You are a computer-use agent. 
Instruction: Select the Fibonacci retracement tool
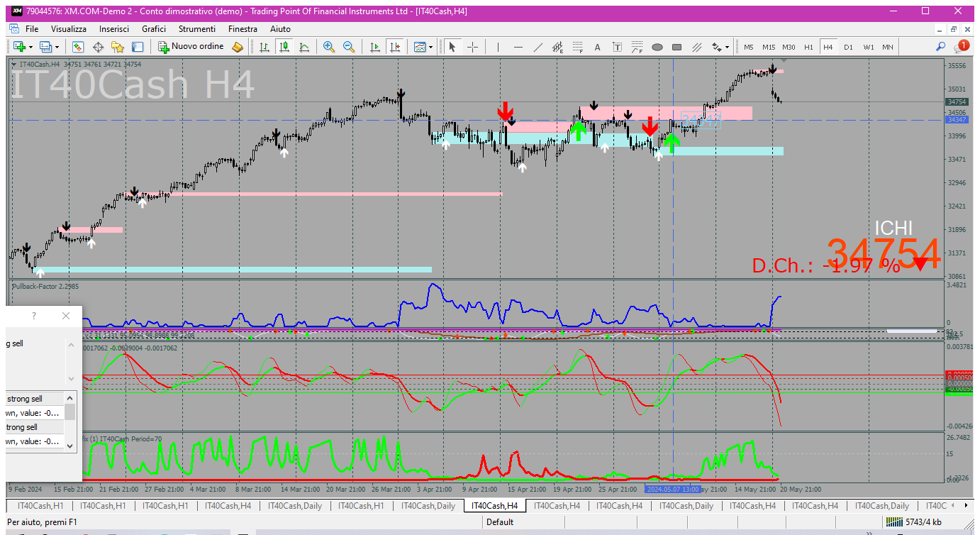tap(578, 47)
